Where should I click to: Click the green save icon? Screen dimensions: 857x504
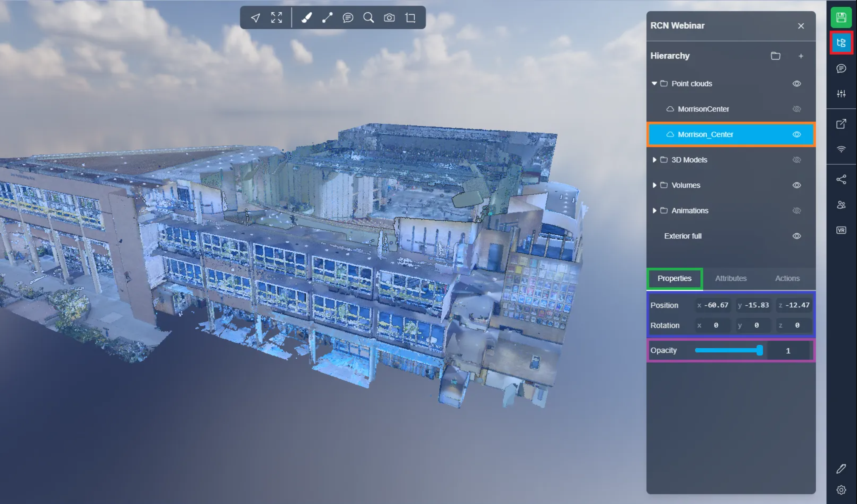[841, 17]
